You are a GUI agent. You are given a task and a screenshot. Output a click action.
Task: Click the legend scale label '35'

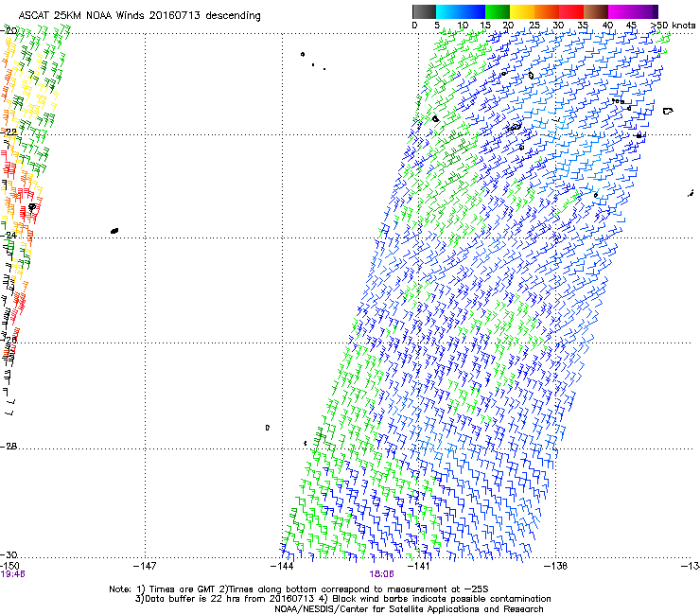[583, 25]
